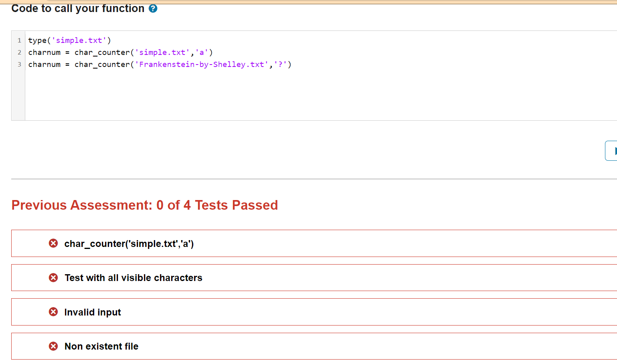Expand the 'Test with all visible characters' result
This screenshot has width=617, height=364.
point(134,277)
